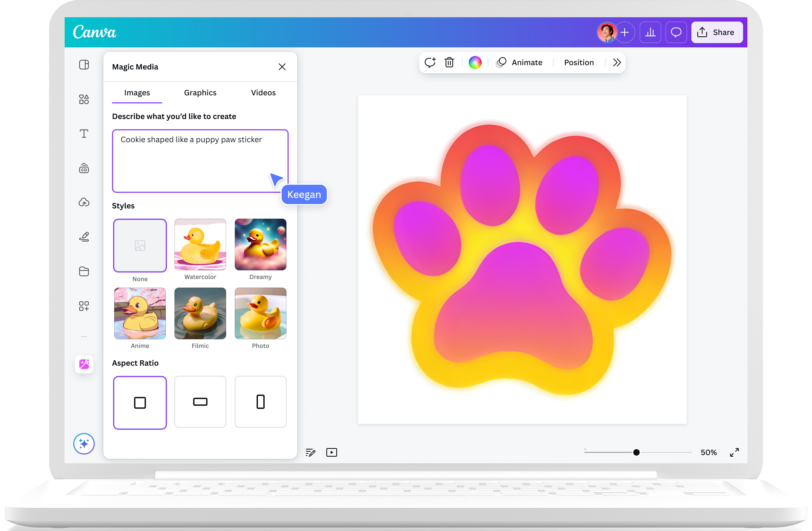Switch to the Graphics tab
The height and width of the screenshot is (531, 812).
coord(200,92)
